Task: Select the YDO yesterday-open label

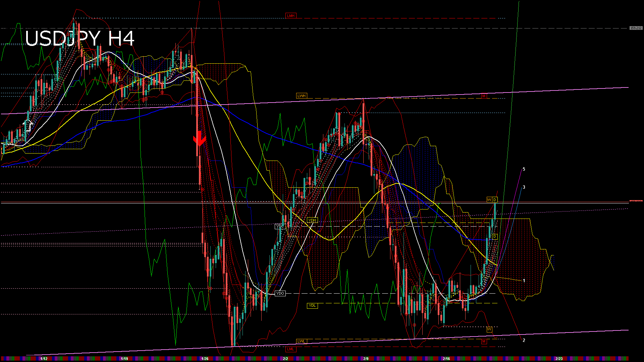Action: [280, 293]
